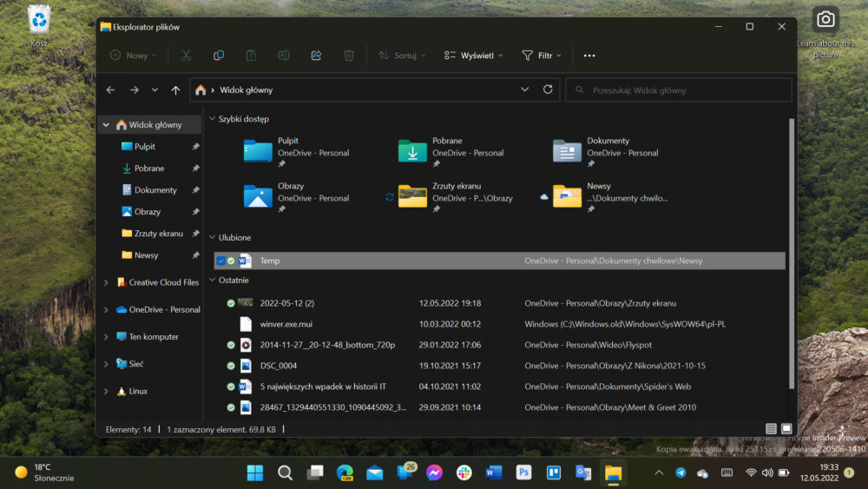The height and width of the screenshot is (489, 868).
Task: Select the DSC_0004 file row
Action: click(x=499, y=366)
